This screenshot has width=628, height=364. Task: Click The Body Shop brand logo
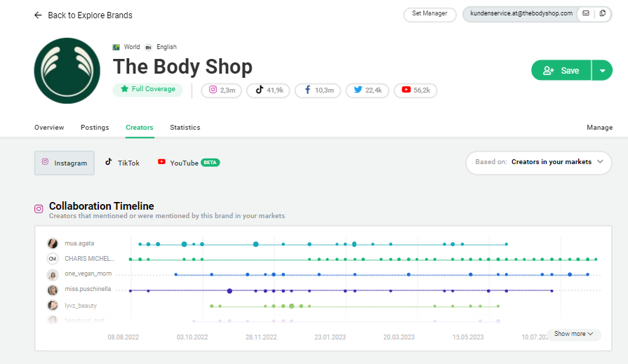pos(67,70)
